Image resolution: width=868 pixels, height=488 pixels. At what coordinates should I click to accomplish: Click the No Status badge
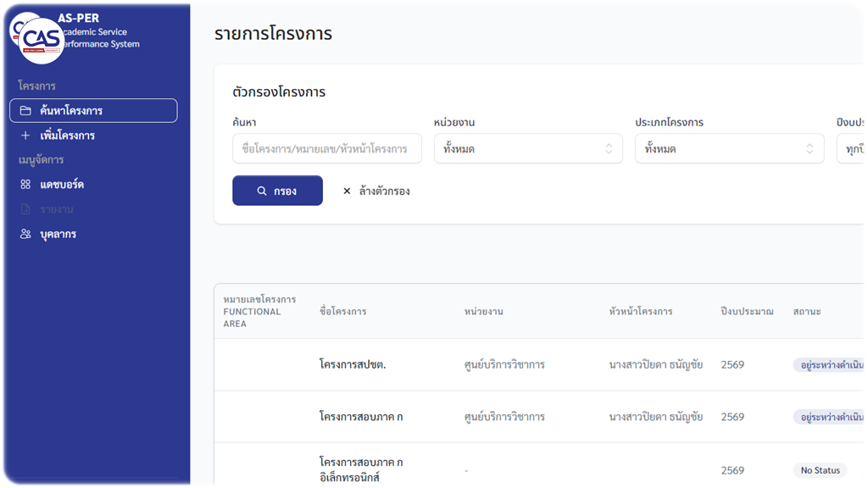pyautogui.click(x=820, y=470)
